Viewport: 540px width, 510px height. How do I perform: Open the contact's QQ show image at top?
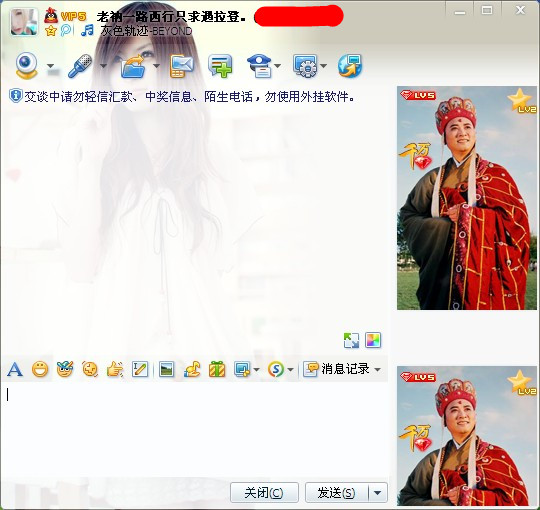click(x=467, y=198)
